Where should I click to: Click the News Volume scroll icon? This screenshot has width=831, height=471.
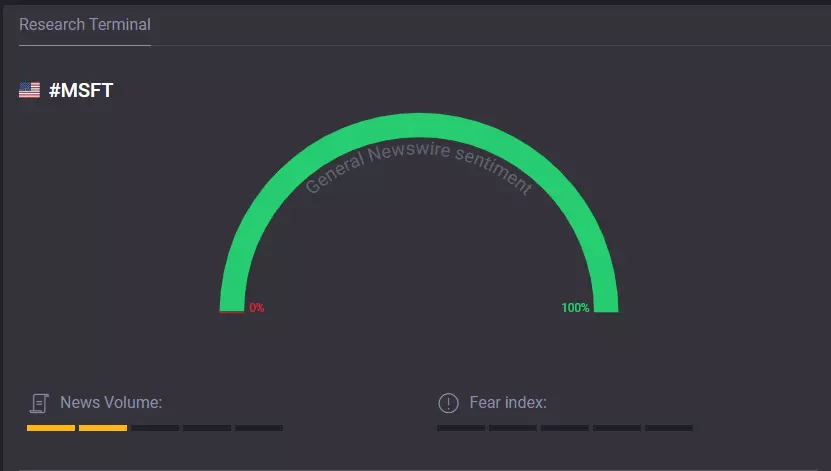tap(39, 403)
